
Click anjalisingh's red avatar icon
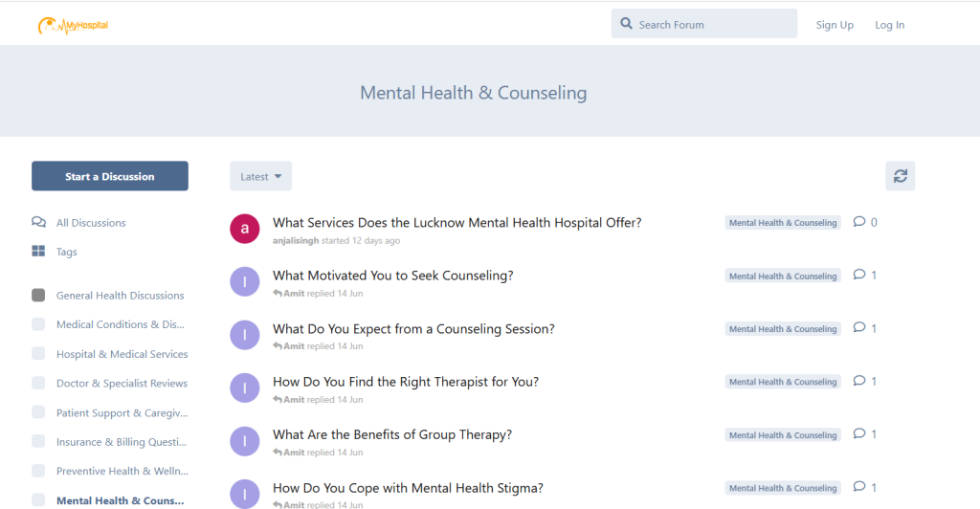245,229
